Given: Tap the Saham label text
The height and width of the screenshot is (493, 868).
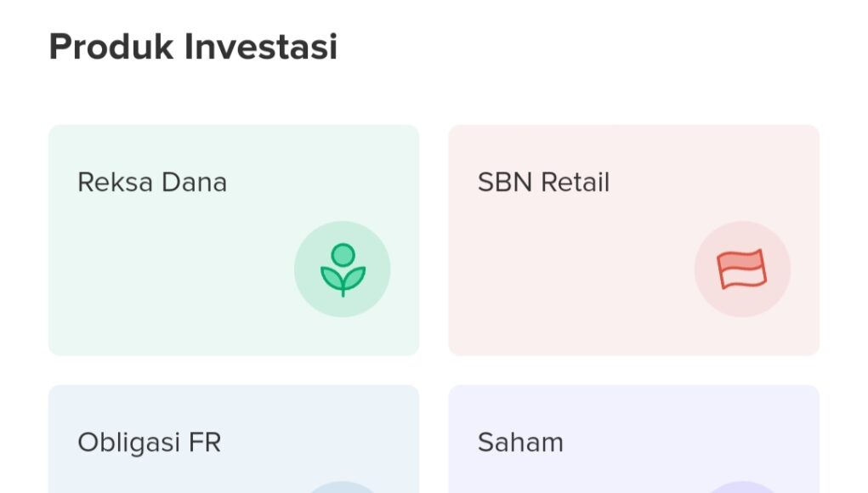Looking at the screenshot, I should coord(519,443).
